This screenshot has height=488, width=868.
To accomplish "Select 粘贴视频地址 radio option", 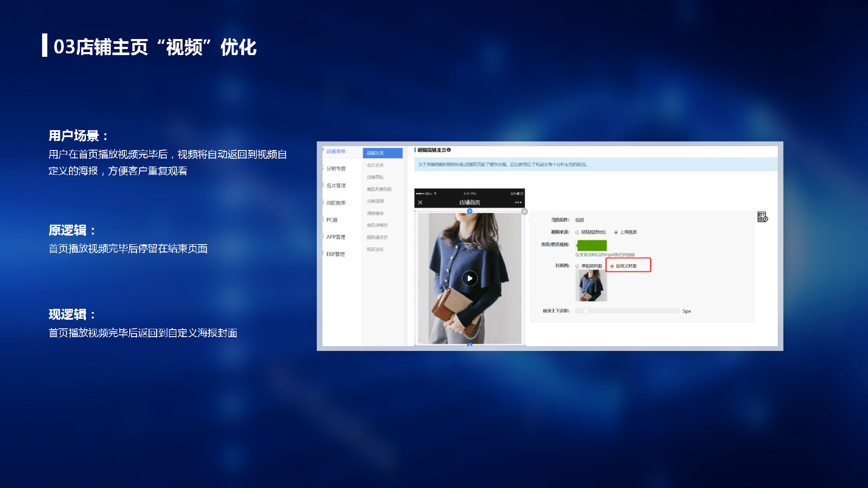I will pyautogui.click(x=577, y=233).
